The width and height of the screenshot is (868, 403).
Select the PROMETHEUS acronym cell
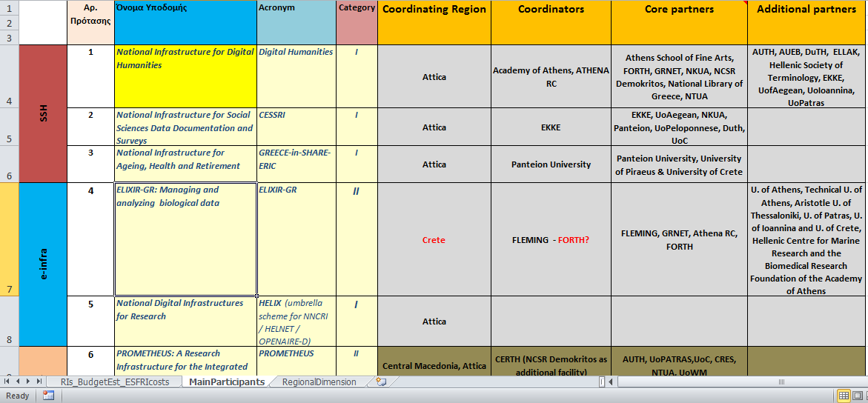(296, 362)
